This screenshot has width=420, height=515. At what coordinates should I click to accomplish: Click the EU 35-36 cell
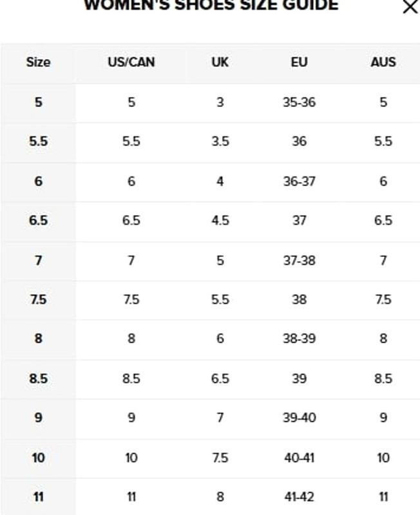[299, 102]
